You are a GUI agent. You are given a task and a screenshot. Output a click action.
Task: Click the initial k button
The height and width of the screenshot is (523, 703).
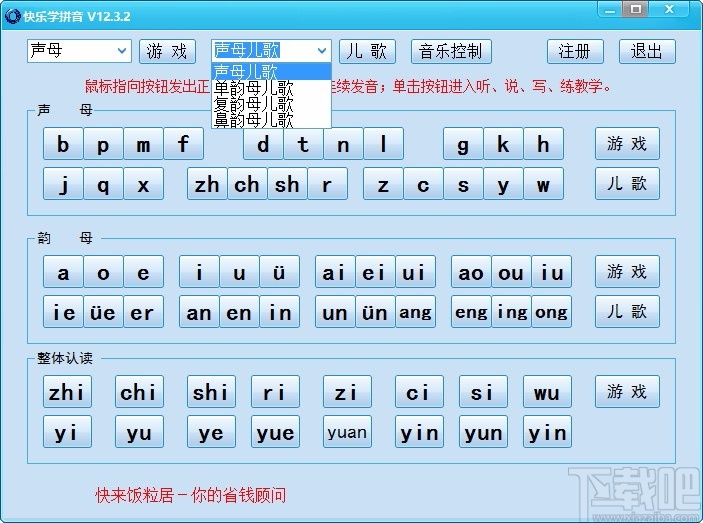[x=503, y=143]
